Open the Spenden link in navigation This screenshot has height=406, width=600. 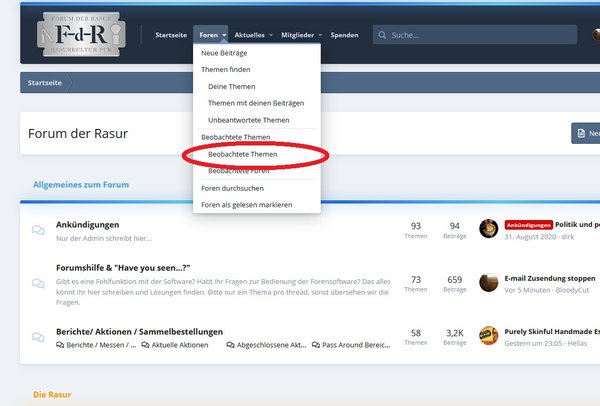344,35
